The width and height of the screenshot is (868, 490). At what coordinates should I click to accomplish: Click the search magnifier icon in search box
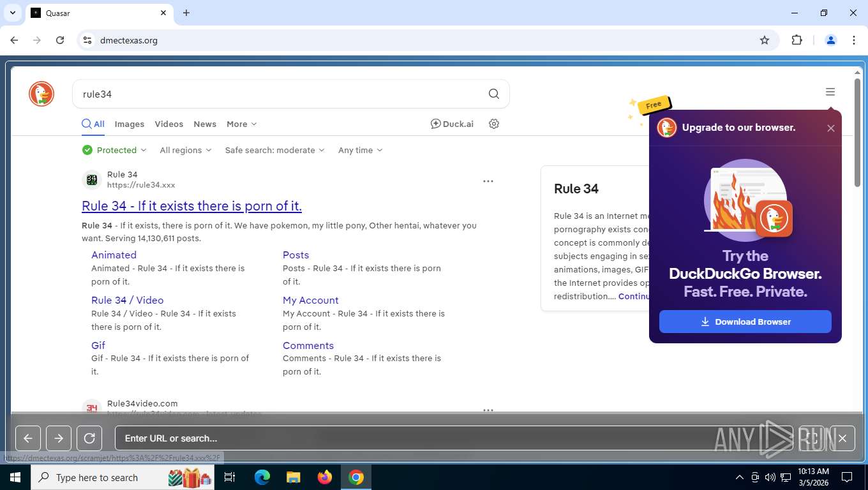(x=493, y=94)
